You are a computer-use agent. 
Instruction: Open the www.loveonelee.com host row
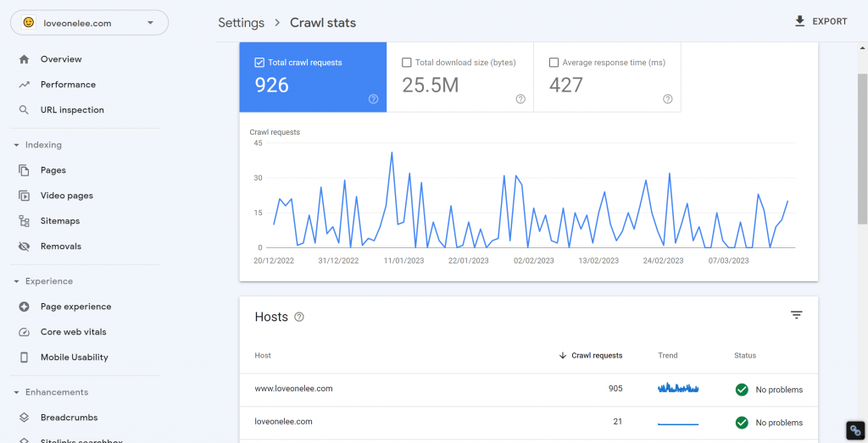[529, 390]
